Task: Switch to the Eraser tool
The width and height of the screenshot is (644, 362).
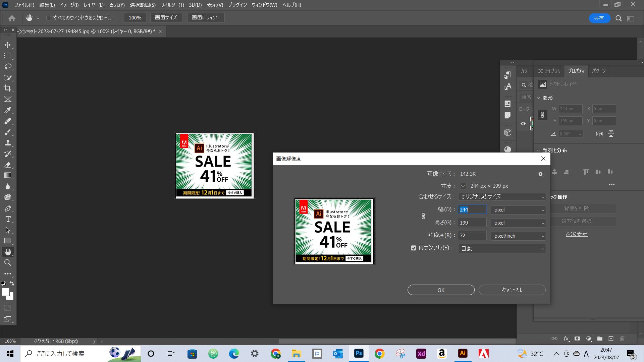Action: click(x=8, y=165)
